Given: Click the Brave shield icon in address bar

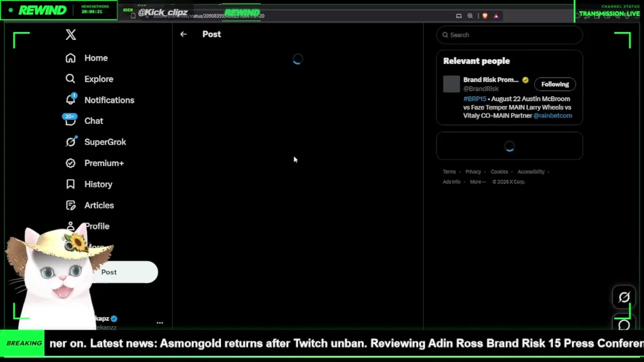Looking at the screenshot, I should 485,16.
